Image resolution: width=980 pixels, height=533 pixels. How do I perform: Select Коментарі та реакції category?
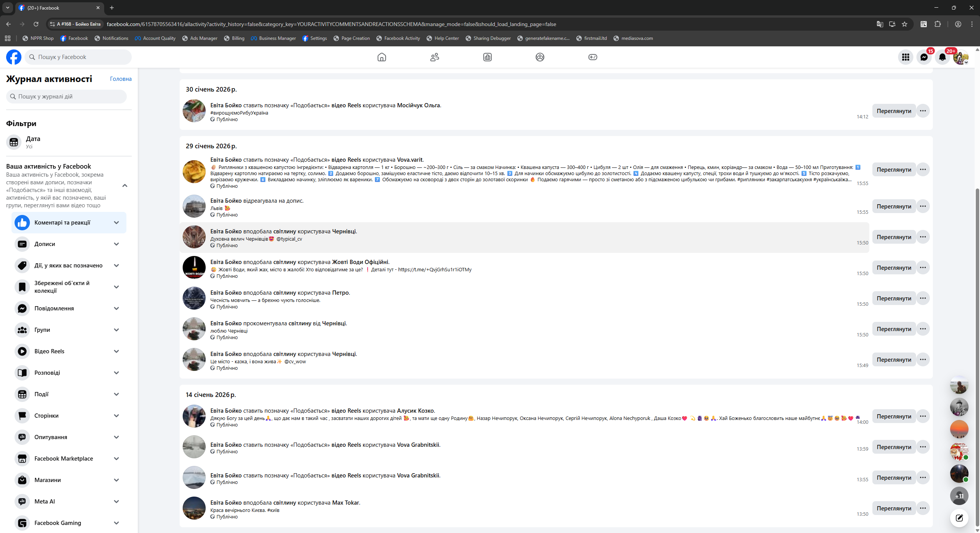(x=62, y=223)
